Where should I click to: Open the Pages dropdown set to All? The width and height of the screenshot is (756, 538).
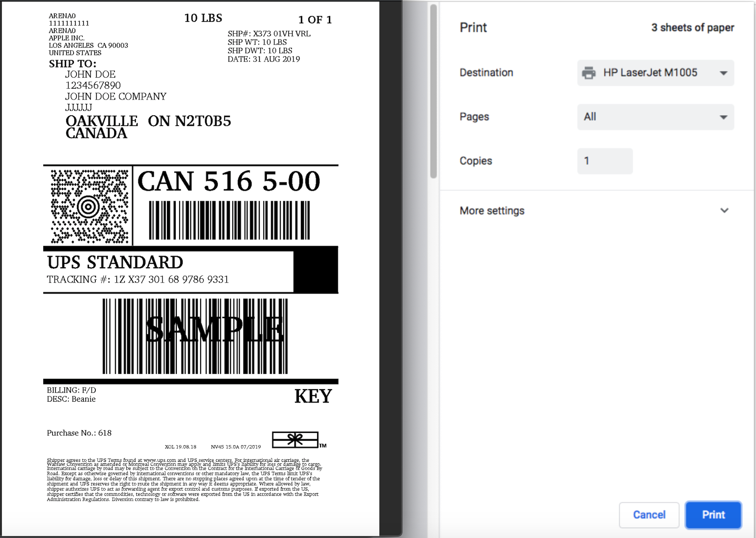tap(655, 117)
